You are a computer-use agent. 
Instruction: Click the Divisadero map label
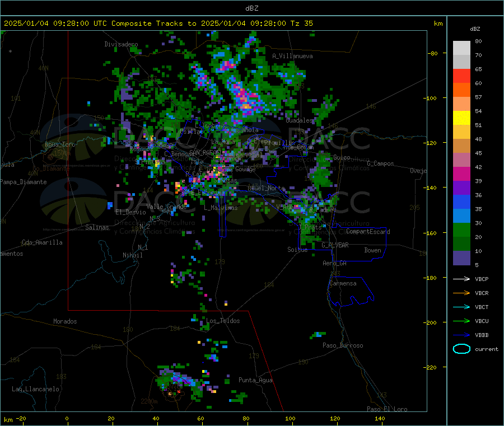(x=121, y=44)
